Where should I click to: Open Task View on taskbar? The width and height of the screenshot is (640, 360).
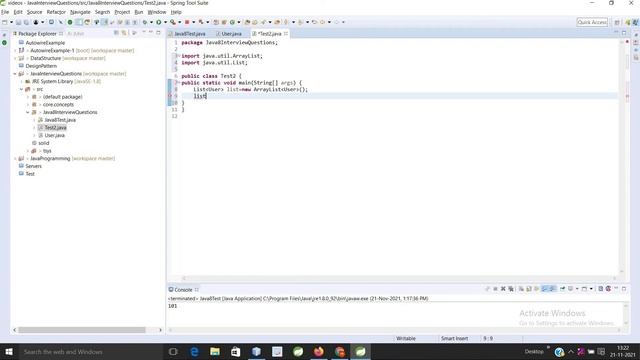173,351
